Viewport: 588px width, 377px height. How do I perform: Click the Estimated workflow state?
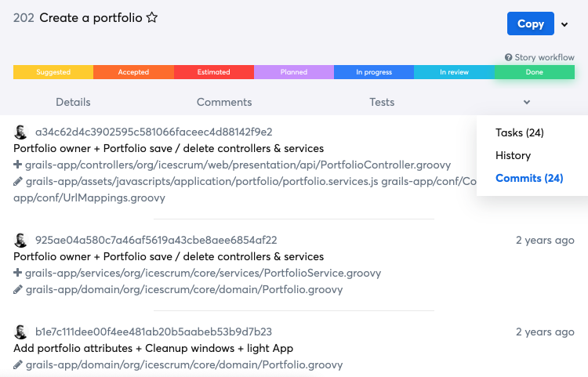[x=214, y=72]
